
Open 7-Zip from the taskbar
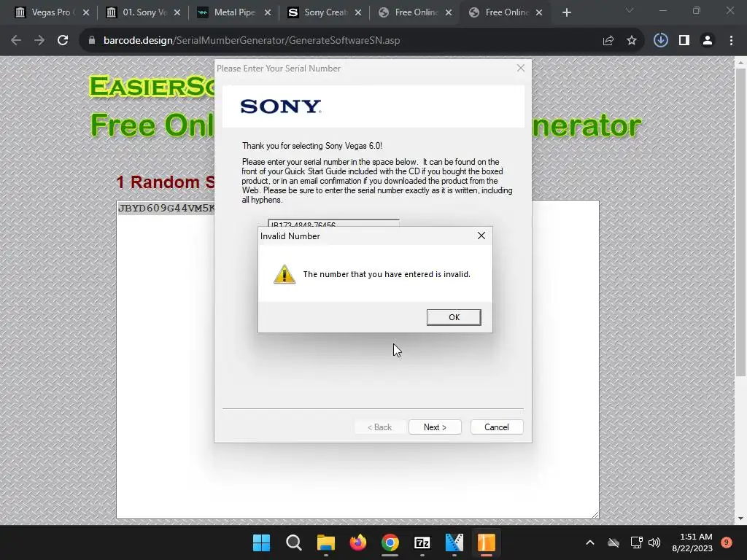(422, 542)
